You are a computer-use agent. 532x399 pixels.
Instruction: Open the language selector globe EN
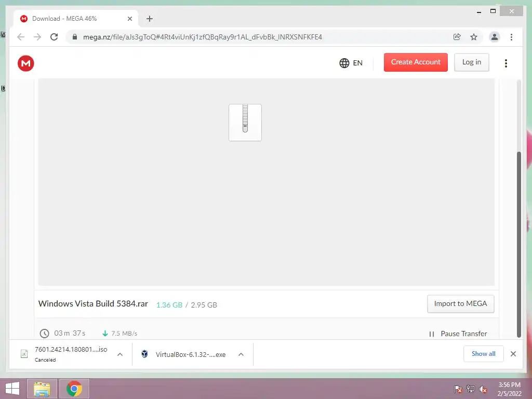coord(351,63)
